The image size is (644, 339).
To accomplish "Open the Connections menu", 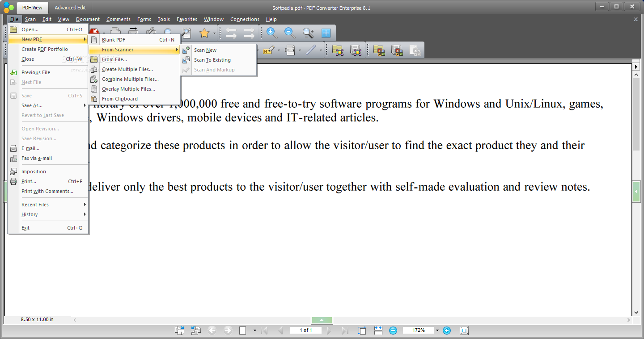I will click(245, 19).
